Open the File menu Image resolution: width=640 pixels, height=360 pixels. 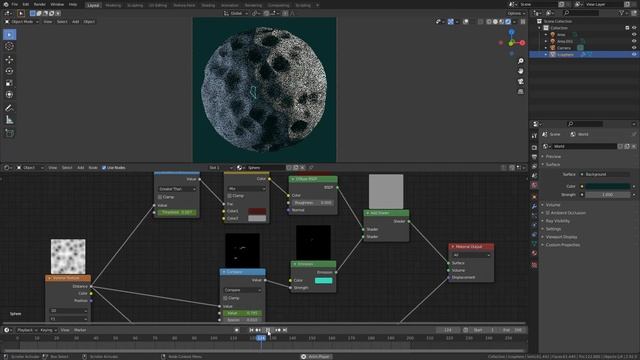tap(15, 4)
